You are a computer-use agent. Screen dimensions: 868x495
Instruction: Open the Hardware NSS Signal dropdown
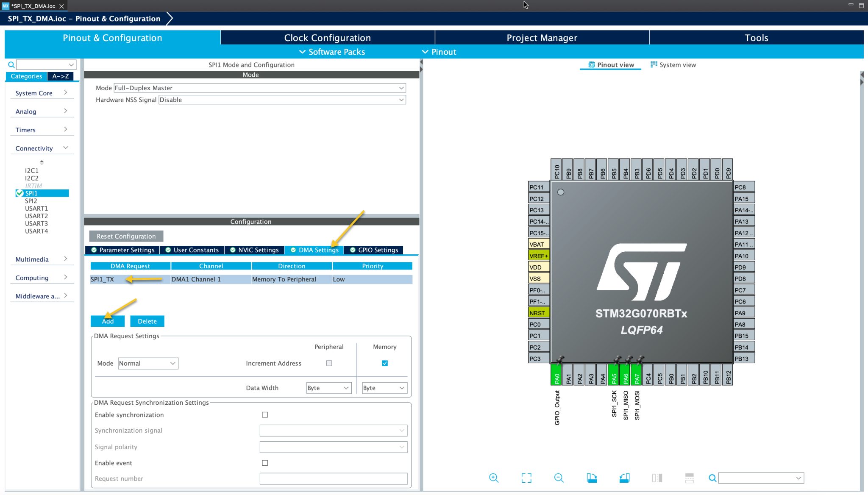[282, 100]
